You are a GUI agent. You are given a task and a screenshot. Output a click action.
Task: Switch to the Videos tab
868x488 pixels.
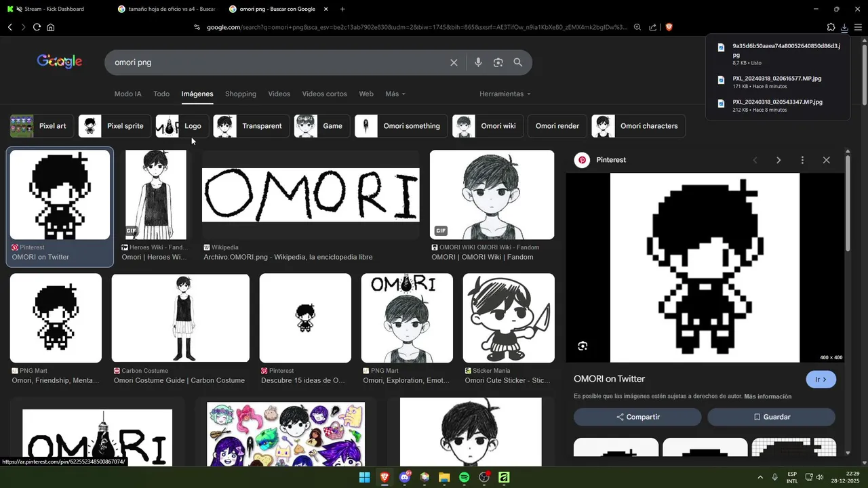click(x=279, y=94)
